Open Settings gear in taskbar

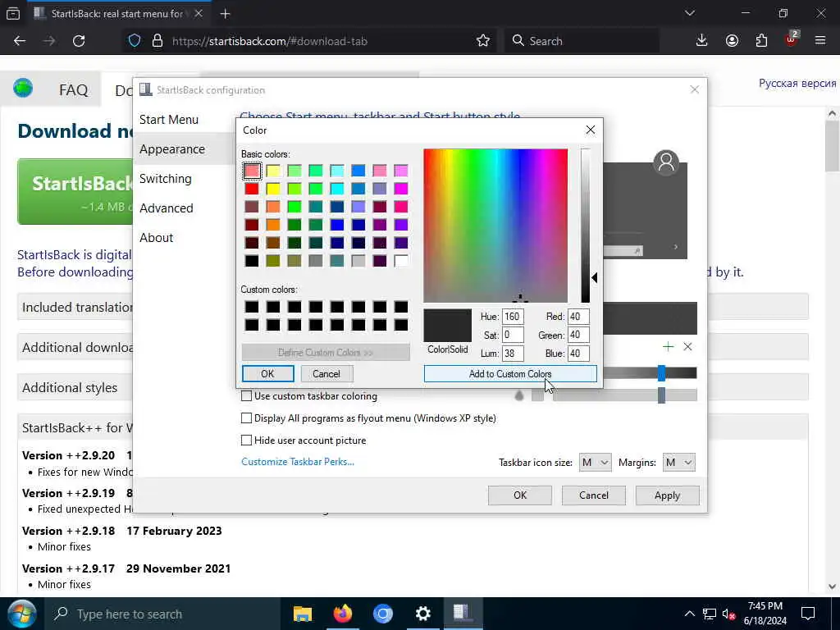[x=422, y=614]
